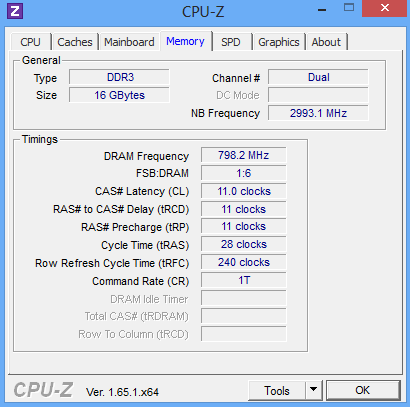Click the empty Total CAS# (tRDRAM) field
410x407 pixels.
[244, 316]
